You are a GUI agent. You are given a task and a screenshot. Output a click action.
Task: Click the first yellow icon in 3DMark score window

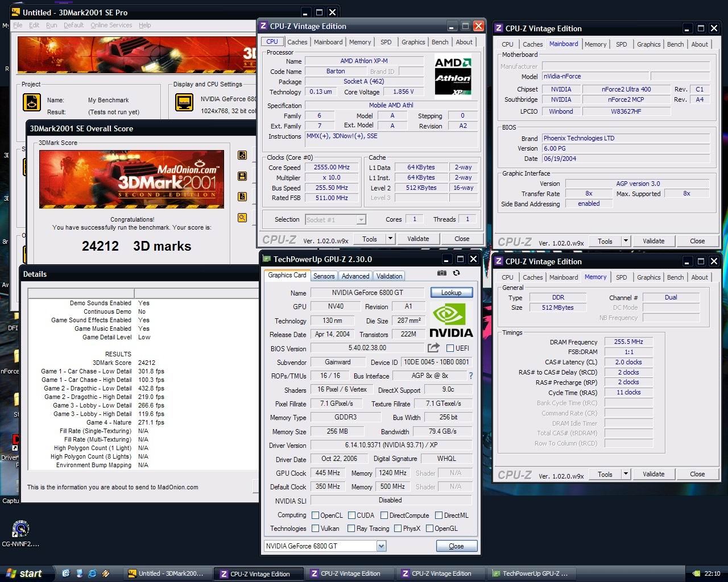(x=242, y=155)
